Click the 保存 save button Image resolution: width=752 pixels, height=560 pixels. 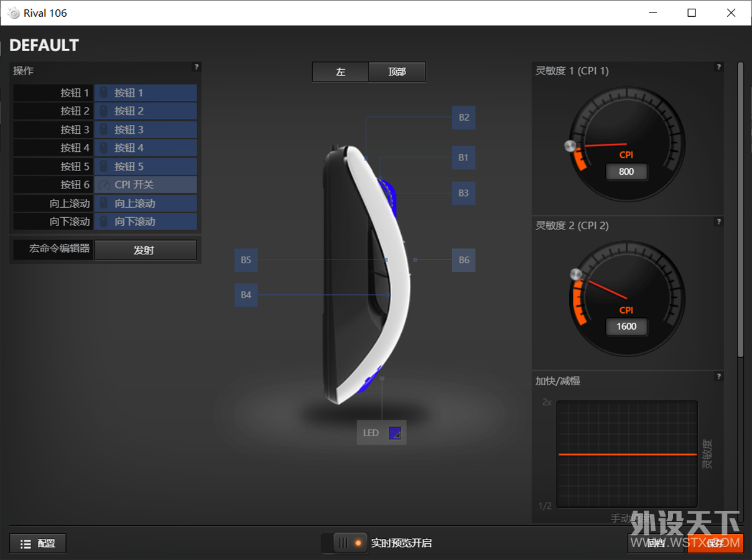click(x=715, y=543)
